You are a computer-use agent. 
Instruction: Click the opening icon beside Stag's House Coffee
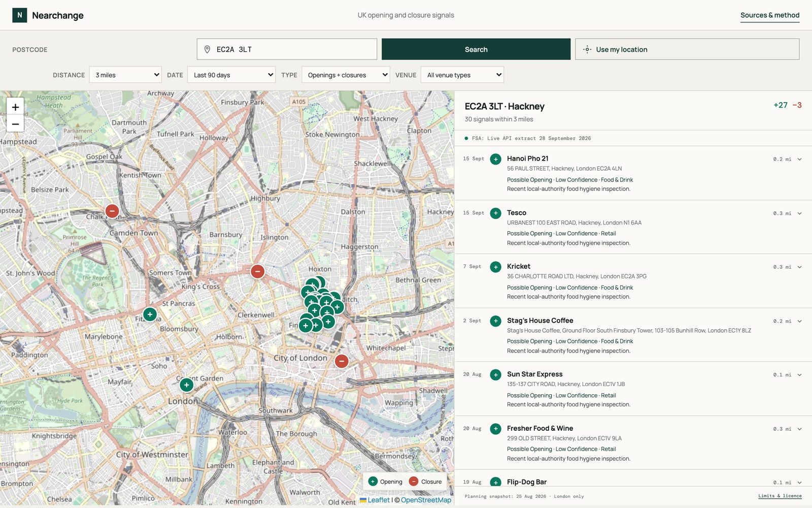point(496,321)
